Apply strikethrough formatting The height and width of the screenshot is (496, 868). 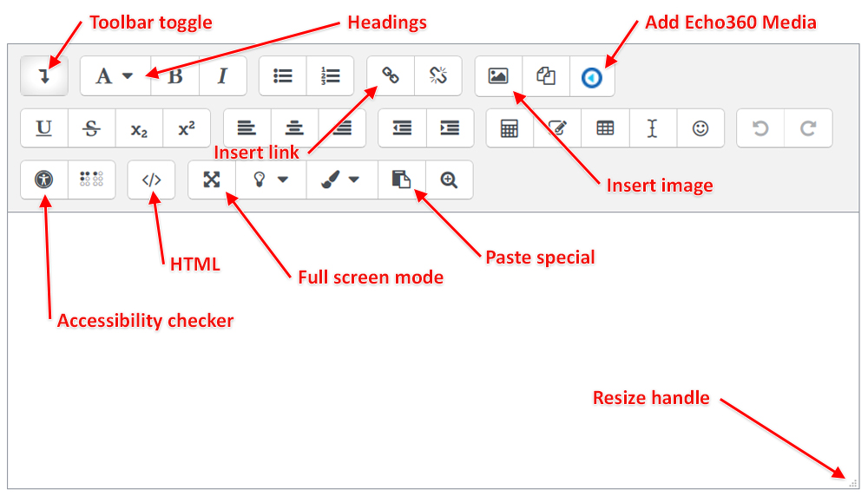91,128
